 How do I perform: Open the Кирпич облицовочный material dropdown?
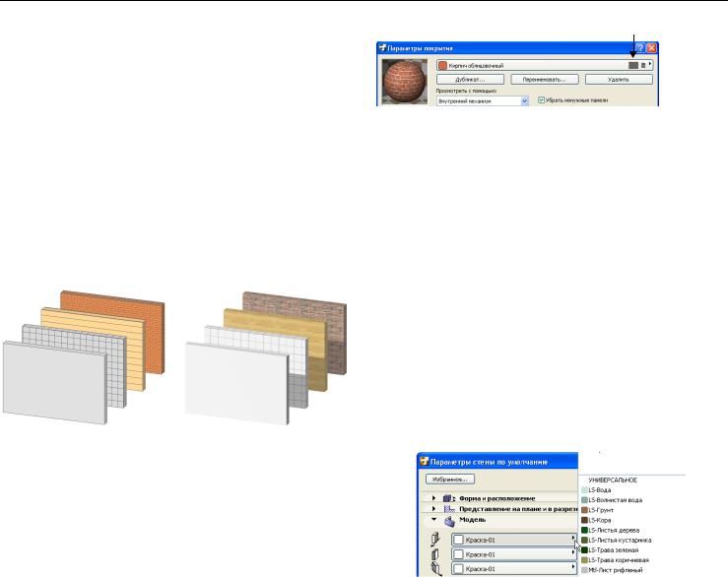(x=545, y=65)
